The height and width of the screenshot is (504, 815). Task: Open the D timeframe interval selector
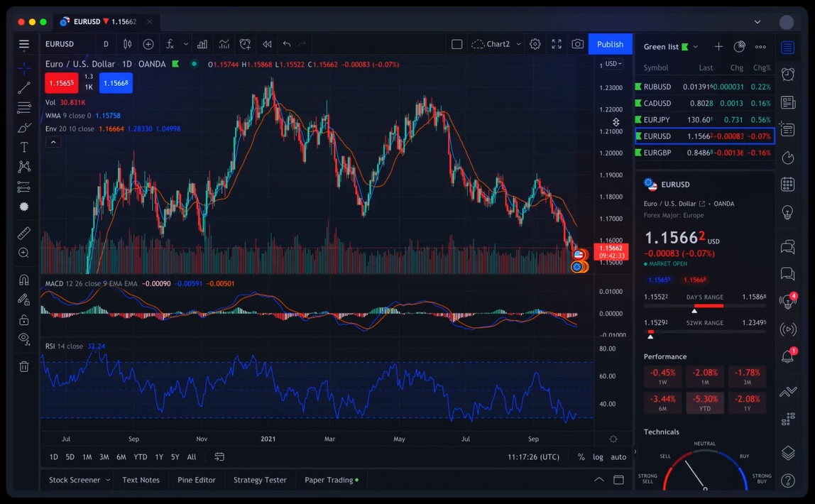pos(106,44)
